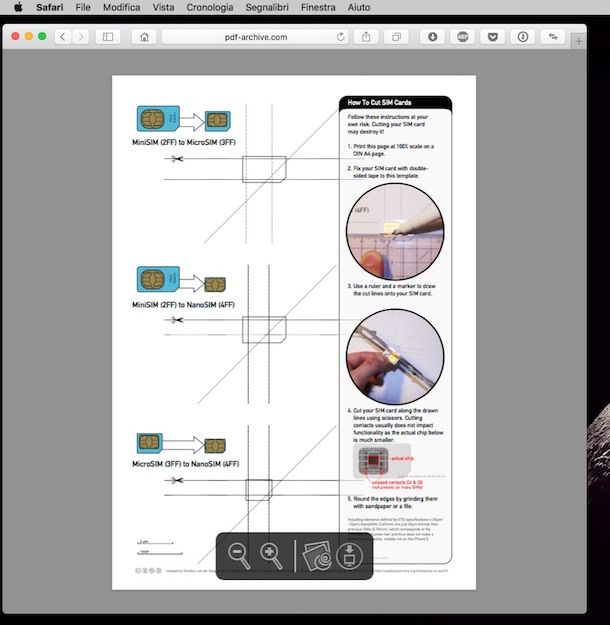This screenshot has height=625, width=610.
Task: Minimize the Safari window
Action: tap(29, 37)
